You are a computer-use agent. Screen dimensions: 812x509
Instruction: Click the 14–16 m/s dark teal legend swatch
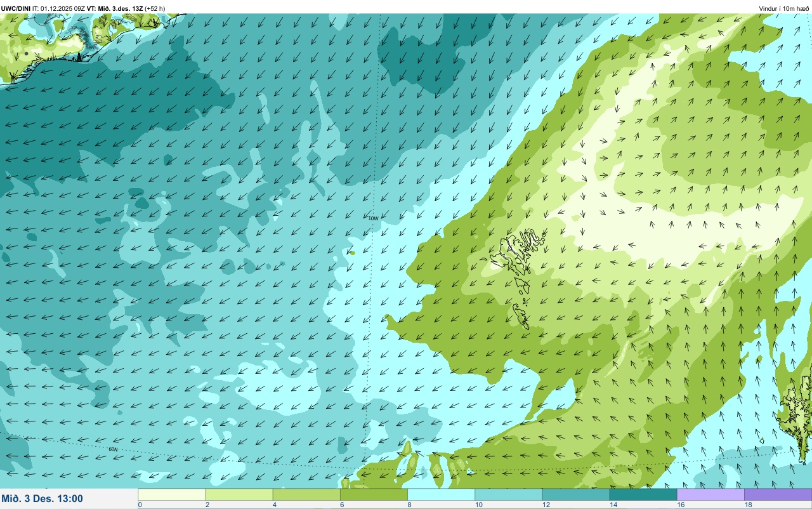[643, 494]
